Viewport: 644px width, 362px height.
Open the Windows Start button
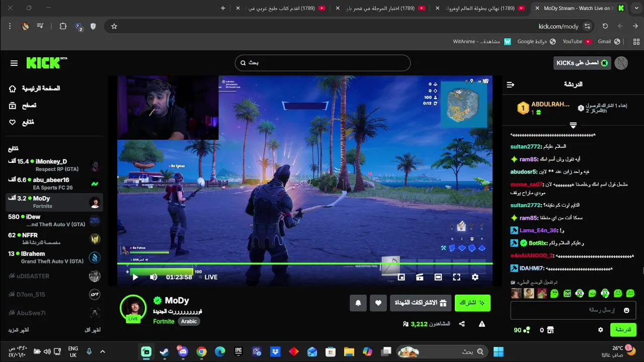[499, 351]
